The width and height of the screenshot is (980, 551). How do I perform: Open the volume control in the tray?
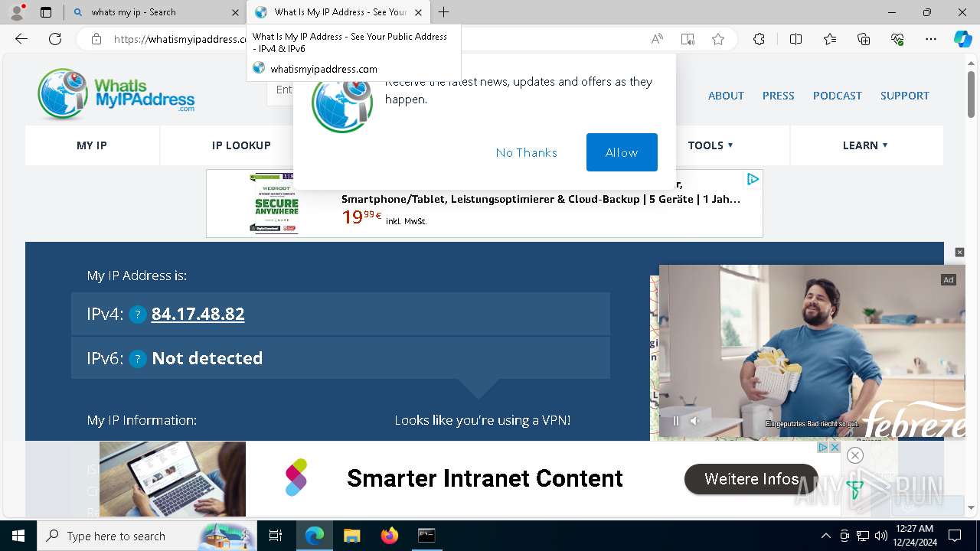[x=881, y=536]
